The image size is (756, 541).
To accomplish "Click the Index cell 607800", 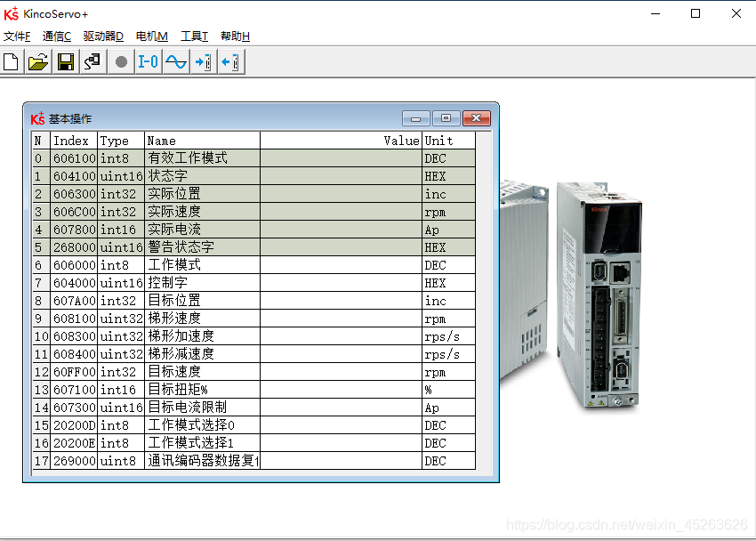I will (x=74, y=230).
